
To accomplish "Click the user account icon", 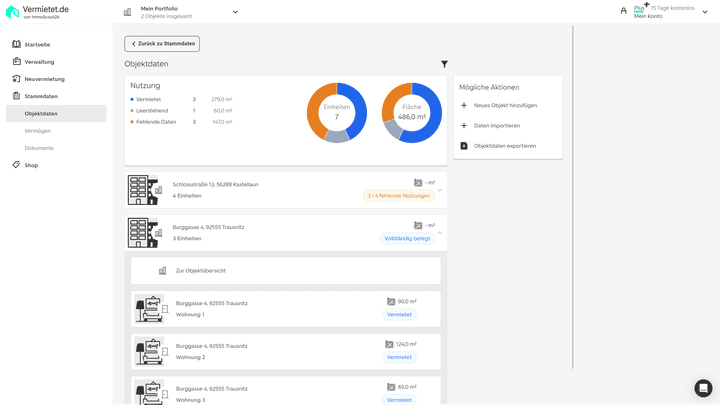I will point(623,11).
